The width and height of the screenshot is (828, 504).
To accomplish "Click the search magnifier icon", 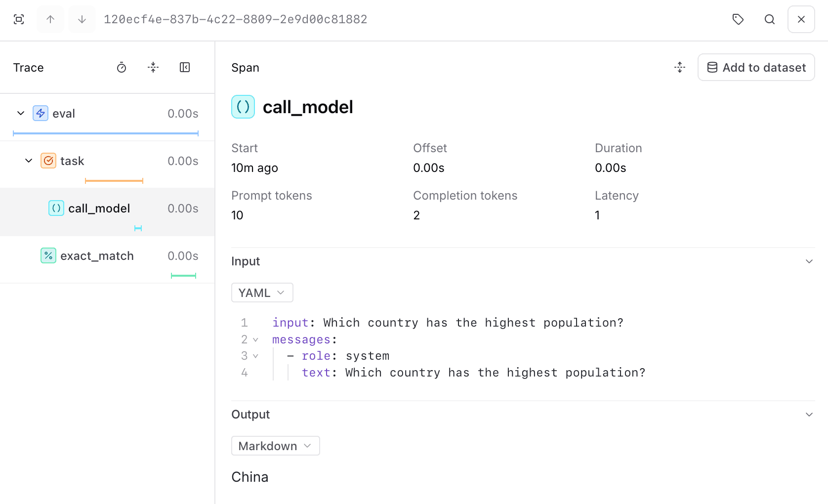I will pos(770,19).
